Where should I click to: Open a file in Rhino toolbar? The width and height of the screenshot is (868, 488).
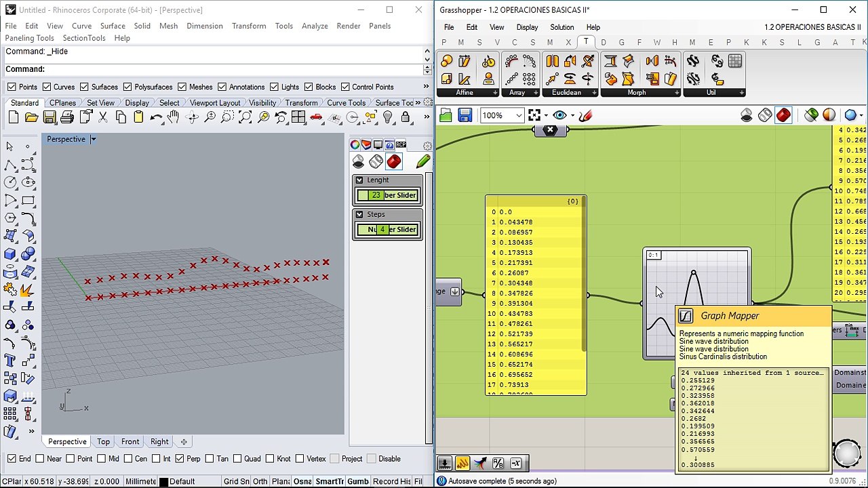(x=31, y=118)
